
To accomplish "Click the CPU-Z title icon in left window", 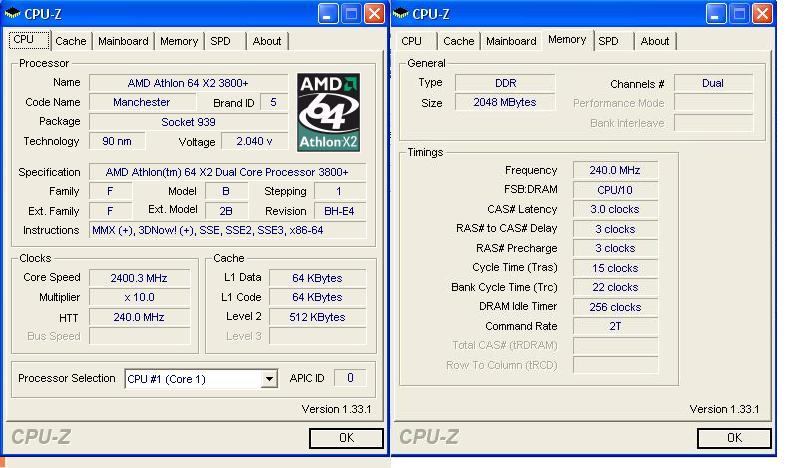I will click(x=12, y=13).
